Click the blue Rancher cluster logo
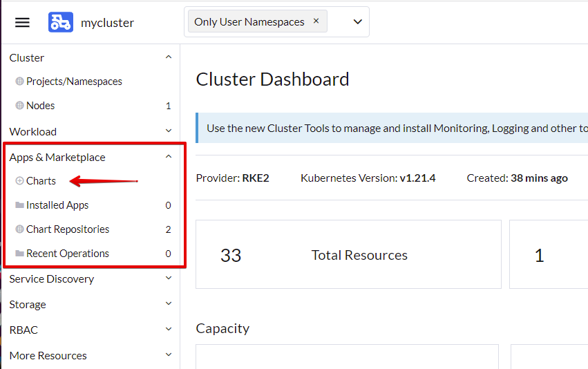588x369 pixels. 61,22
